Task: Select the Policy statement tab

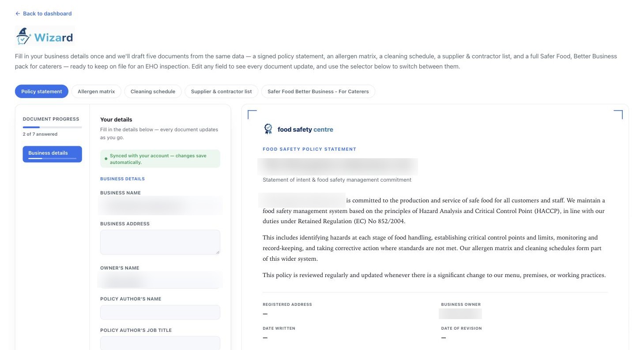Action: click(41, 91)
